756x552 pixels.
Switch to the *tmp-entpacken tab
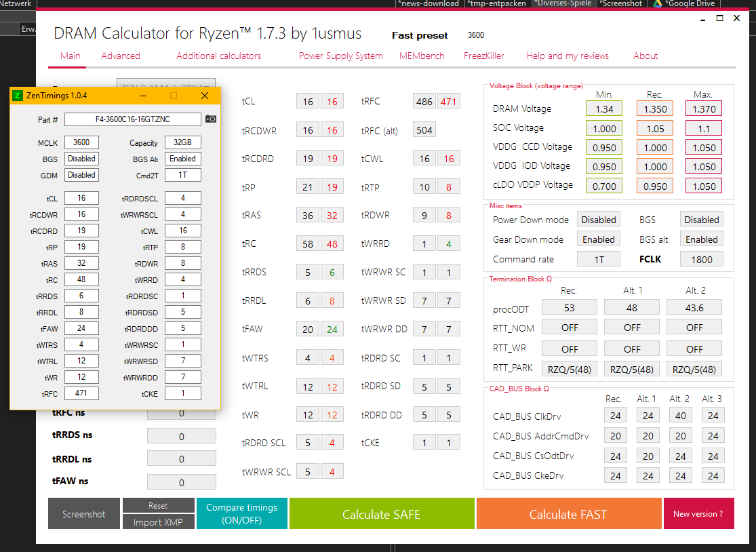(x=496, y=3)
